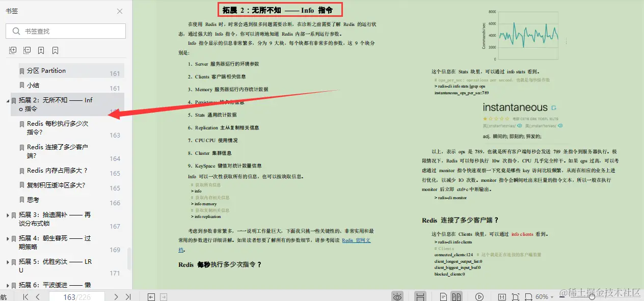Activate fit-to-page zoom icon

(x=516, y=296)
